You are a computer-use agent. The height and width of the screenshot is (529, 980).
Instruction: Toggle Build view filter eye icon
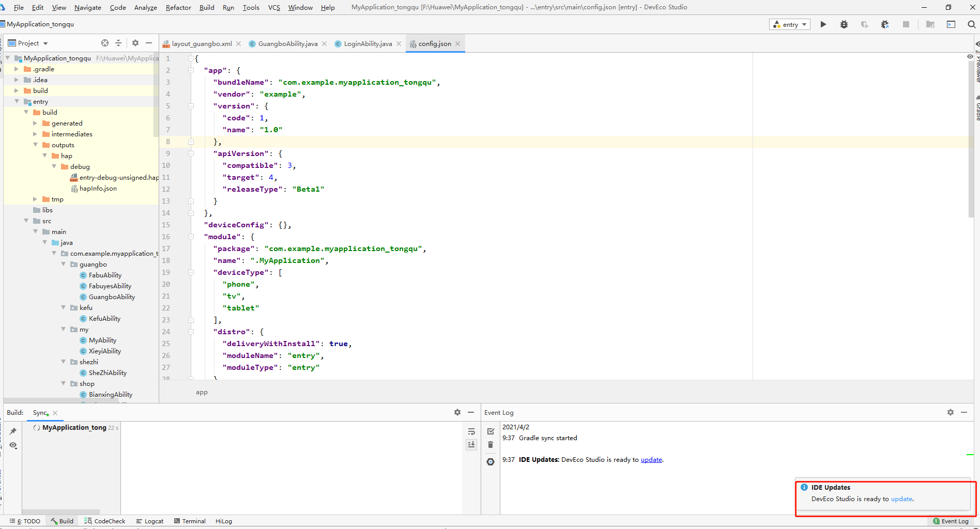[13, 445]
